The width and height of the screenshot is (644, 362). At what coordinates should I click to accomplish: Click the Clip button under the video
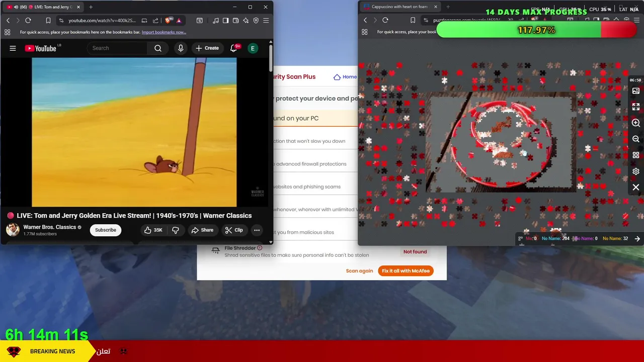pyautogui.click(x=234, y=230)
